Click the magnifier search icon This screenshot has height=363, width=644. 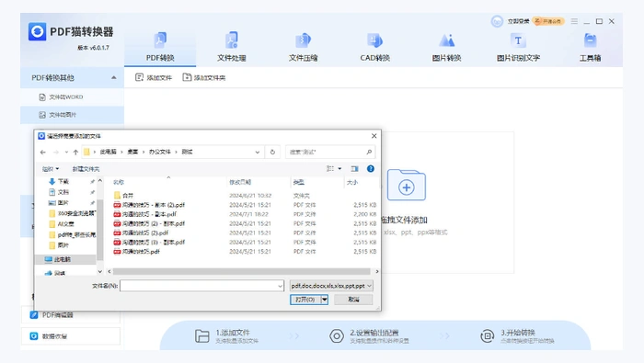(x=369, y=152)
